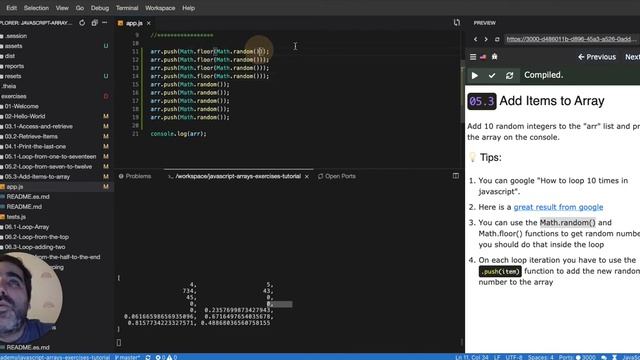
Task: Click the Spaces: 4 indentation setting
Action: (540, 357)
